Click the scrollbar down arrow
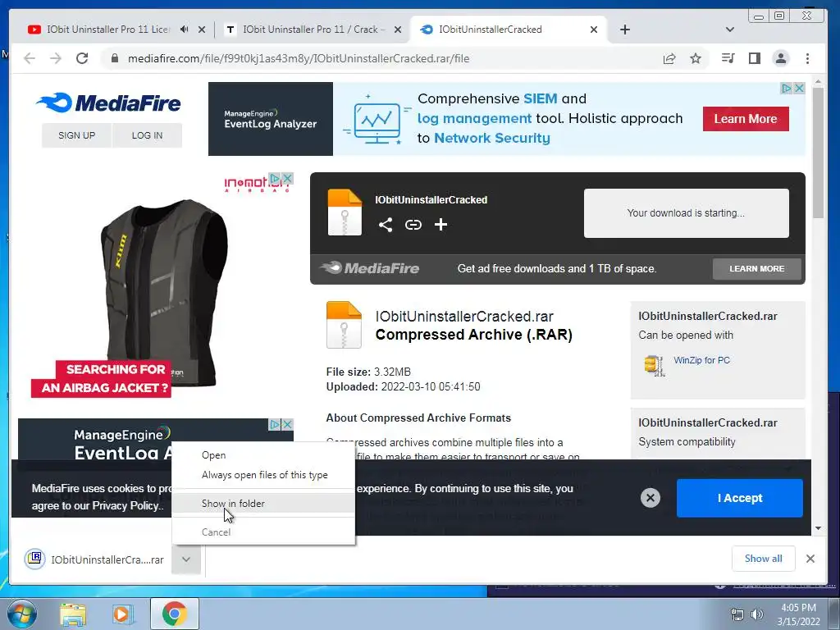This screenshot has width=840, height=630. point(818,528)
